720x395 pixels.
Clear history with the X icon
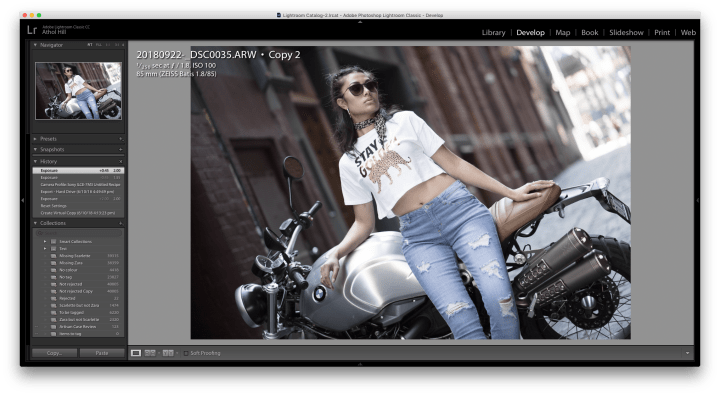point(121,161)
